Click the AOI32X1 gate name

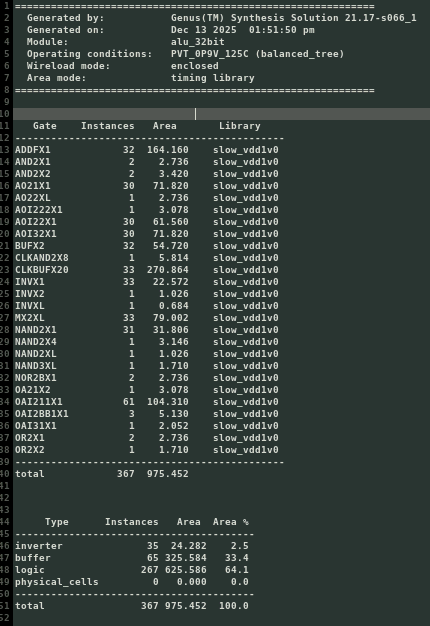point(36,234)
